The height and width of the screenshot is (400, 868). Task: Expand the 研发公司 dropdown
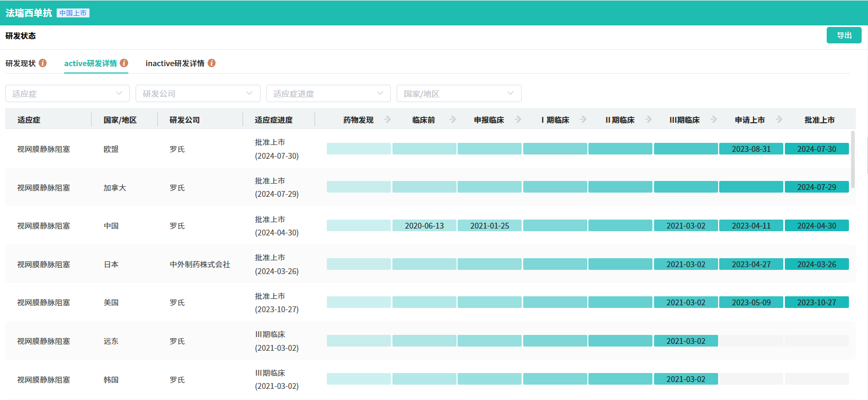[x=198, y=94]
